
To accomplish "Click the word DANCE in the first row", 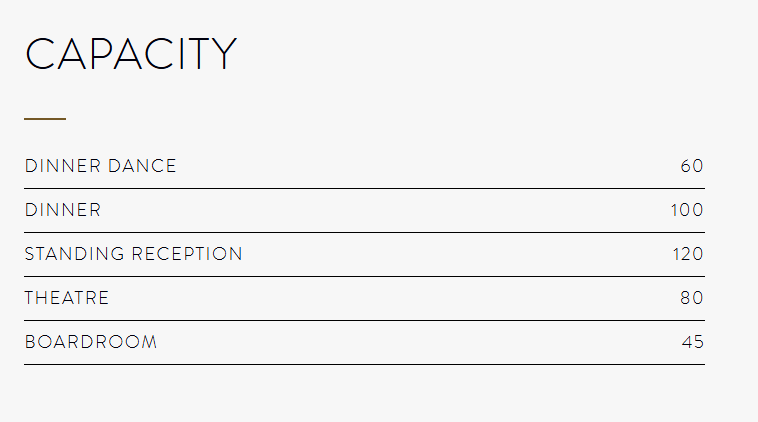I will pyautogui.click(x=142, y=166).
